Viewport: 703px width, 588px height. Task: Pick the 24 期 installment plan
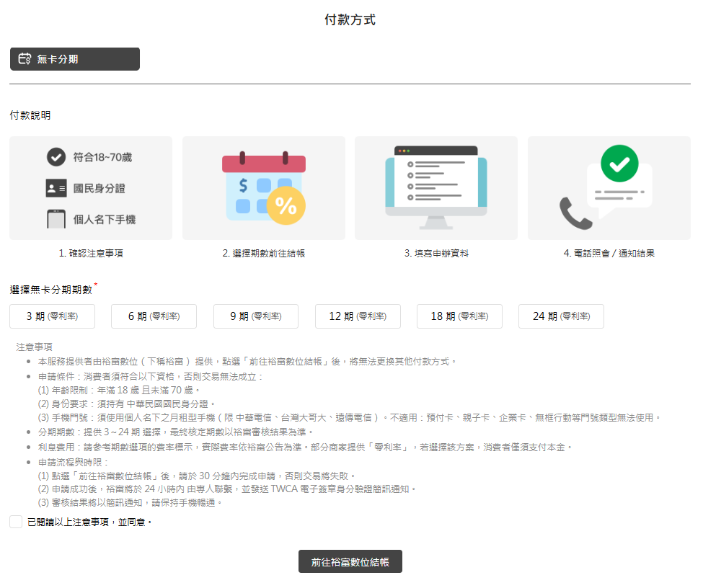pyautogui.click(x=561, y=316)
